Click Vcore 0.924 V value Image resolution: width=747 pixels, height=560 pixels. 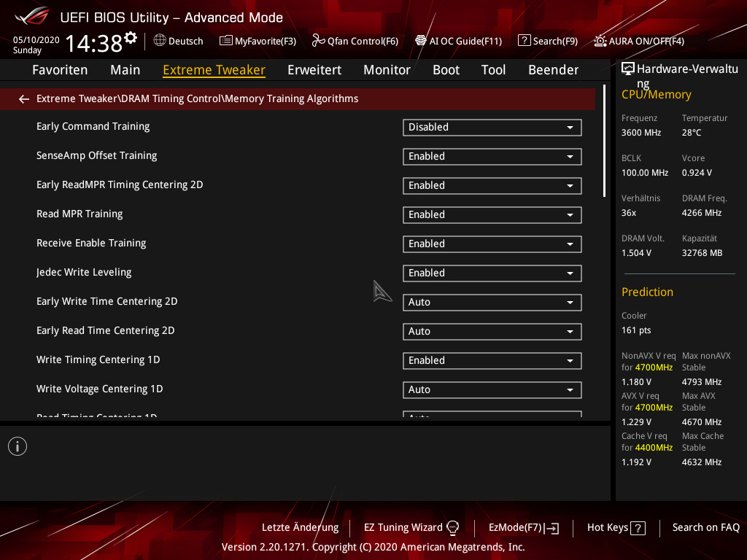pos(697,173)
